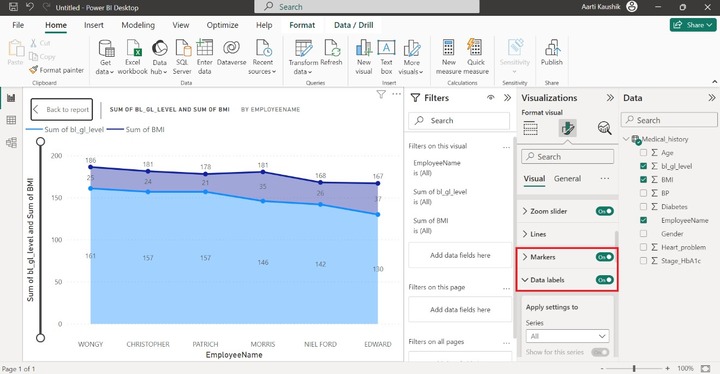The image size is (720, 374).
Task: Launch Transform data icon
Action: (303, 48)
